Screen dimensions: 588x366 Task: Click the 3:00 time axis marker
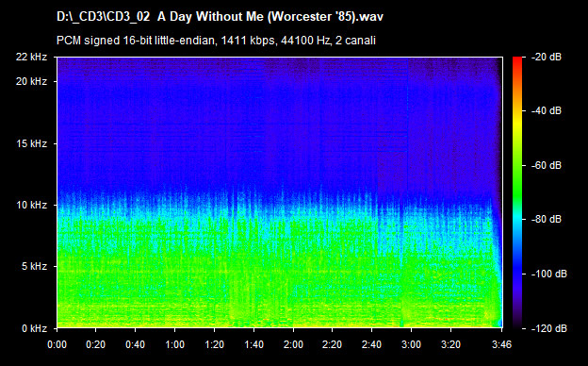[411, 344]
